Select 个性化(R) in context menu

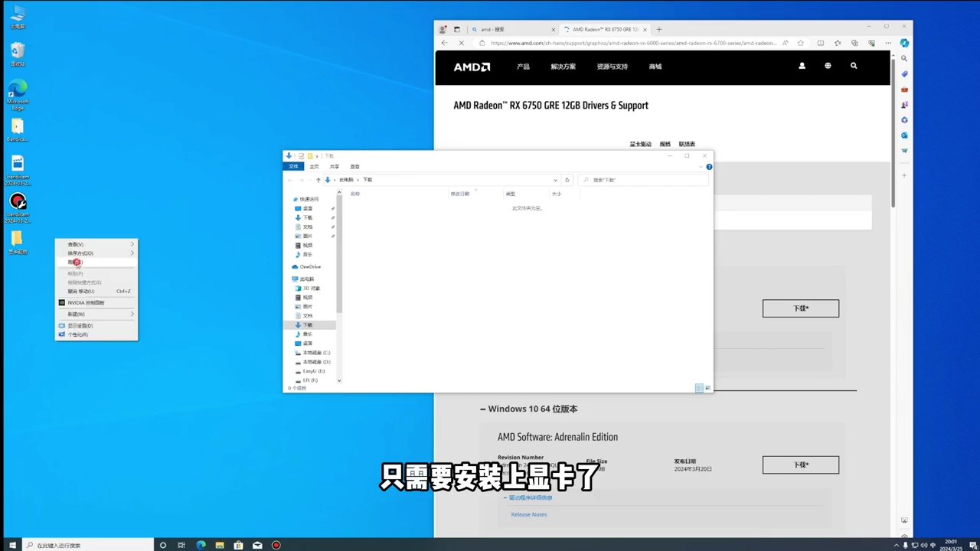(x=96, y=334)
